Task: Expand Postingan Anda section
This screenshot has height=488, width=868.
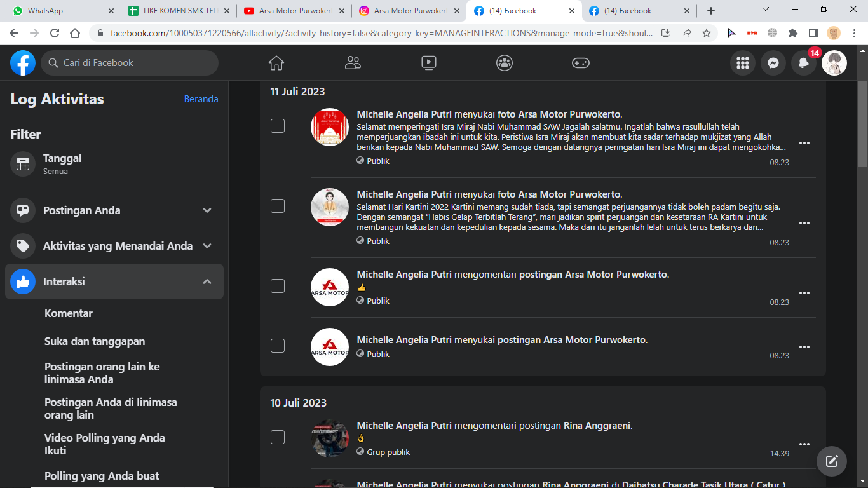Action: 114,210
